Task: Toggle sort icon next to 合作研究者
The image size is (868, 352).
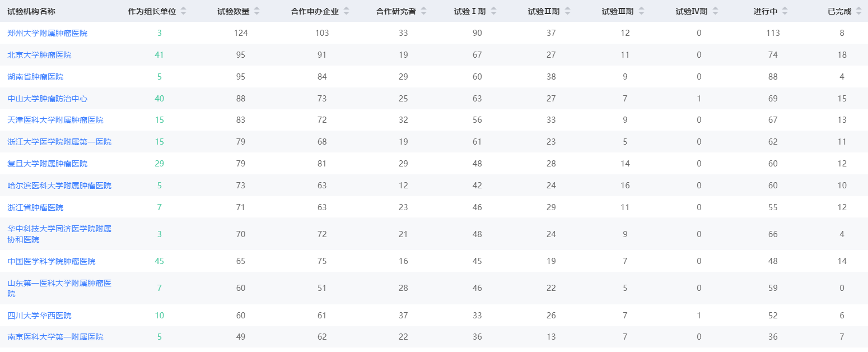Action: (423, 11)
